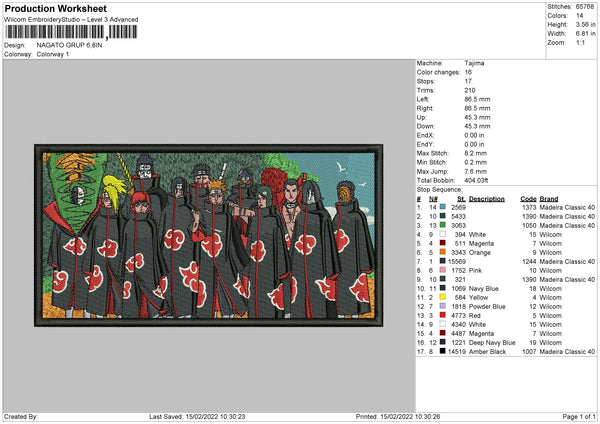Click the 'Amber Black' description text

[488, 351]
